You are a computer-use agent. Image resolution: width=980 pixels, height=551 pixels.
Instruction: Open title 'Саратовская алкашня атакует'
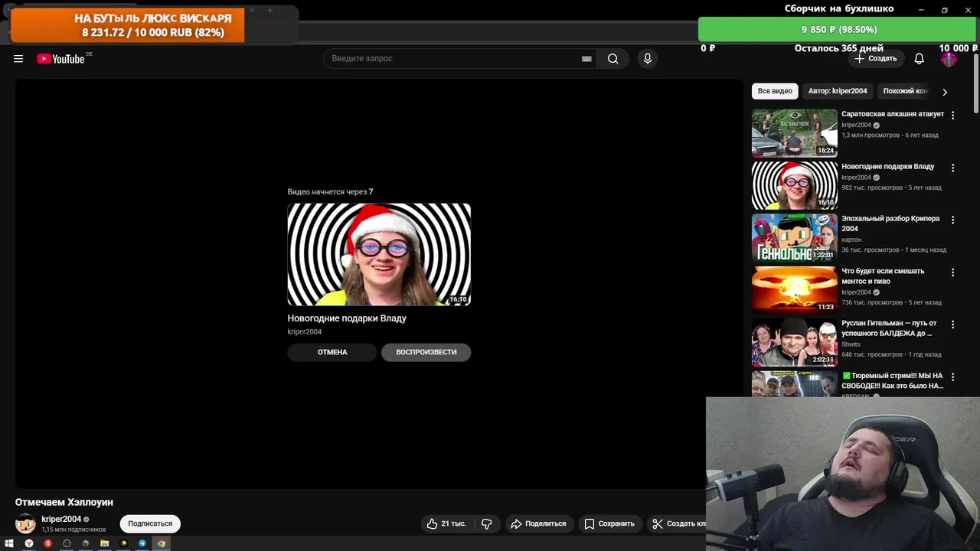(x=893, y=114)
